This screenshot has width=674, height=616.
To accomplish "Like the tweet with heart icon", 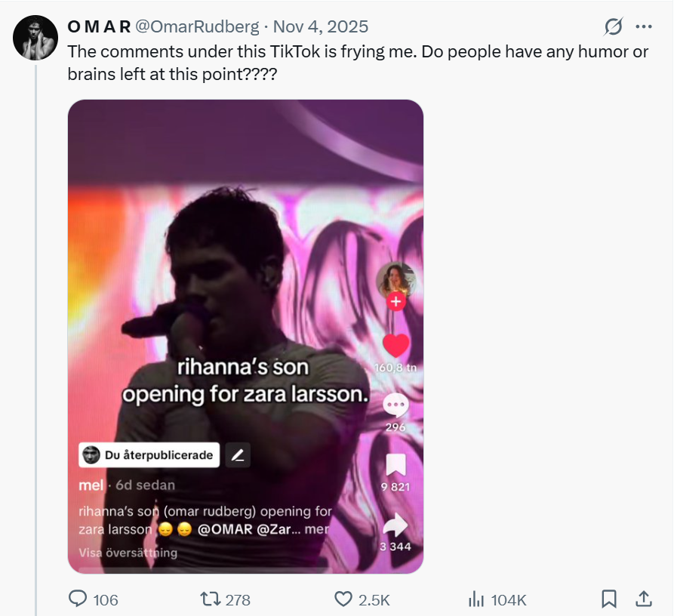I will (x=344, y=599).
